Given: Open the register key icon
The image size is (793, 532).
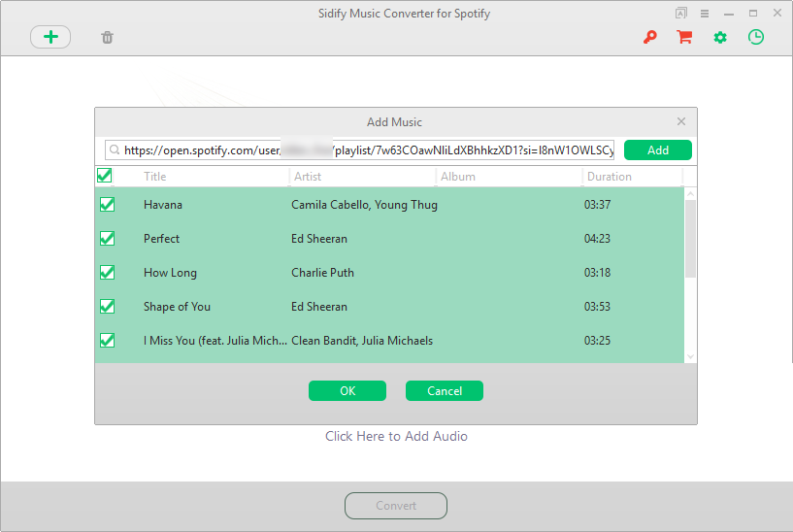Looking at the screenshot, I should (650, 37).
